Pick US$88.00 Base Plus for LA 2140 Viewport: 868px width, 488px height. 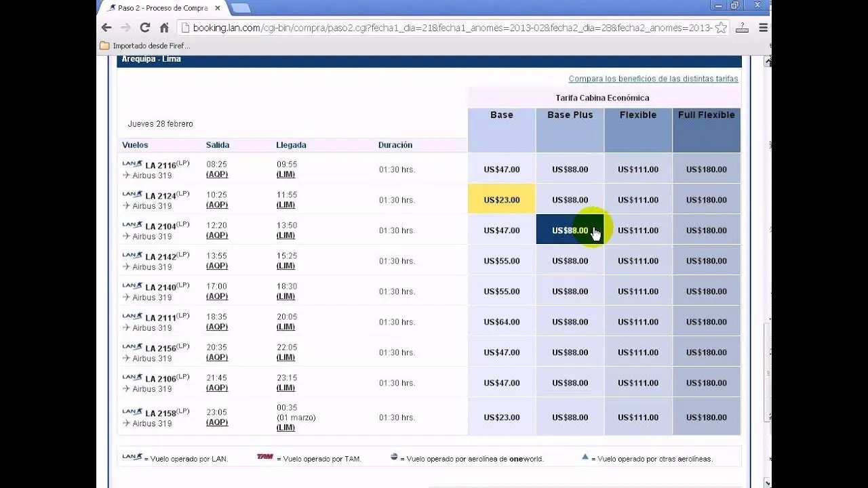tap(570, 291)
